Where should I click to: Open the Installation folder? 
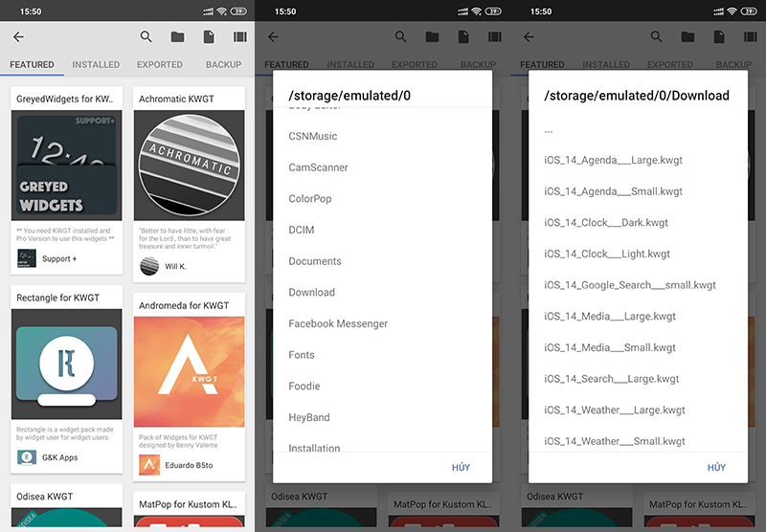382,444
